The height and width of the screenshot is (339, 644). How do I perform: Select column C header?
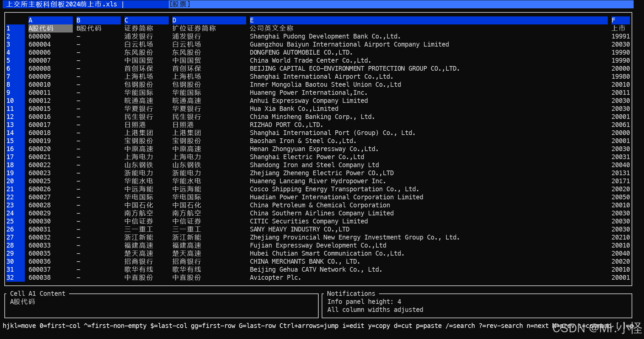pyautogui.click(x=146, y=20)
